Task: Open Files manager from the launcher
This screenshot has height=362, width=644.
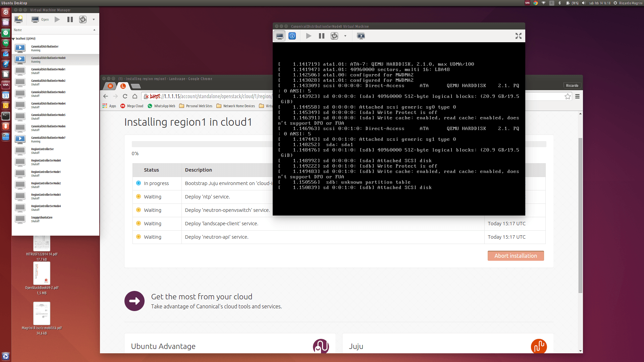Action: (x=6, y=22)
